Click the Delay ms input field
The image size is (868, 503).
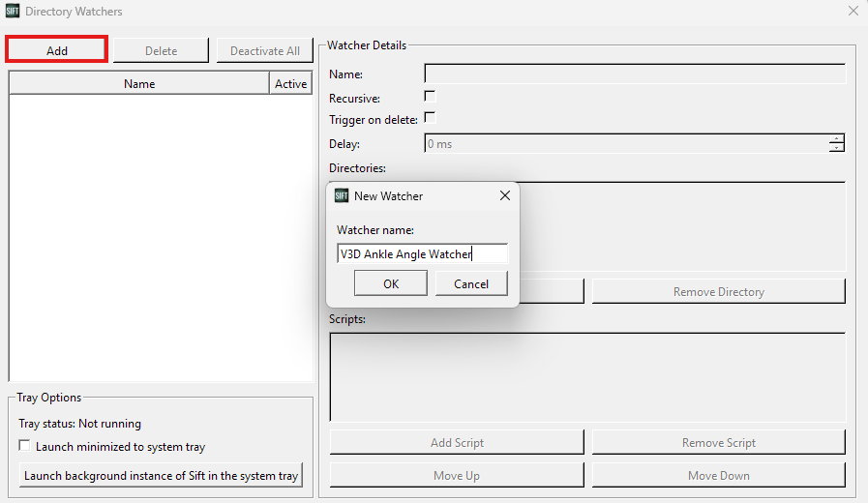(627, 143)
